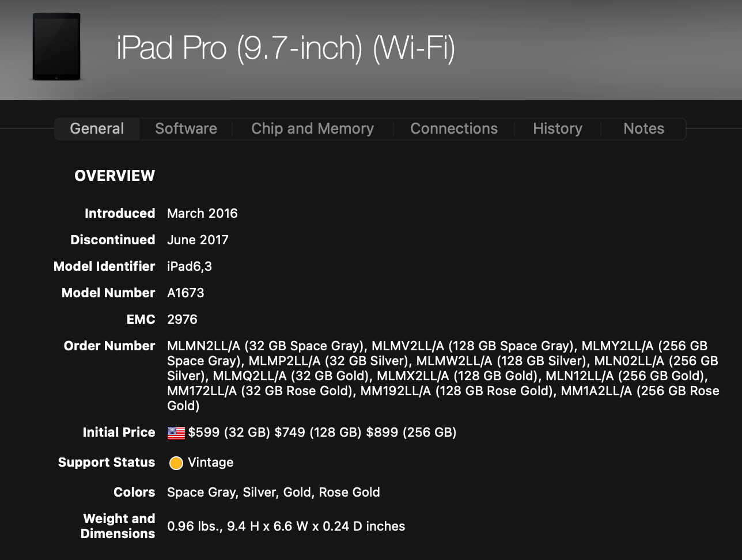This screenshot has height=560, width=742.
Task: Click the OVERVIEW section heading
Action: click(115, 176)
